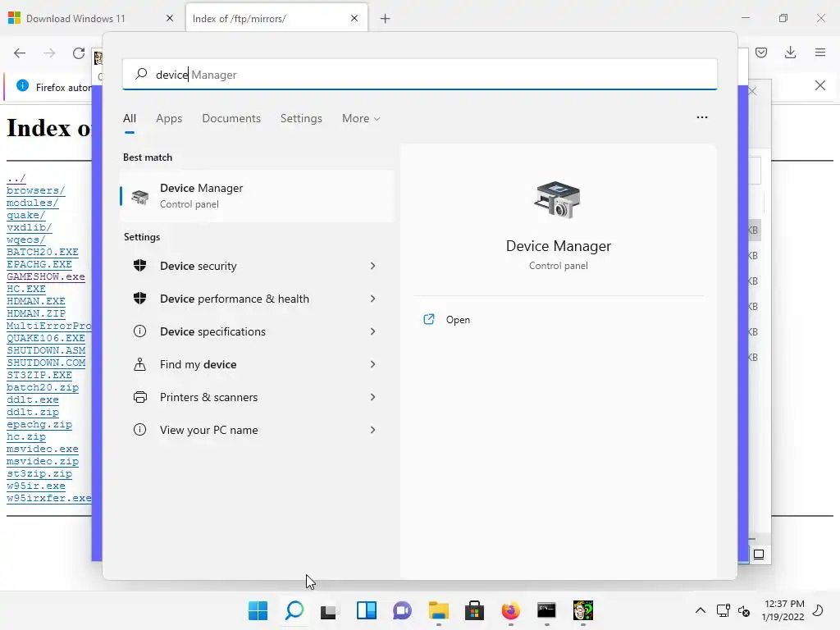Screen dimensions: 840x630
Task: Click the msvideo.zip file link
Action: 43,461
